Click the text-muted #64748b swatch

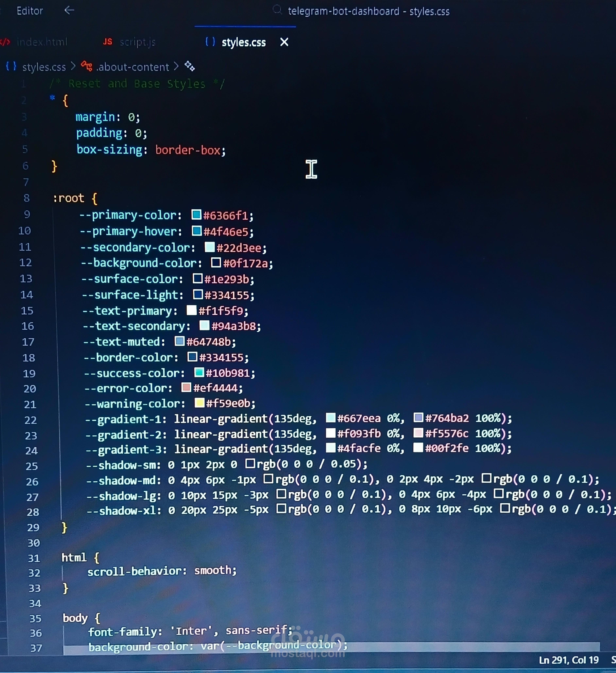[180, 341]
